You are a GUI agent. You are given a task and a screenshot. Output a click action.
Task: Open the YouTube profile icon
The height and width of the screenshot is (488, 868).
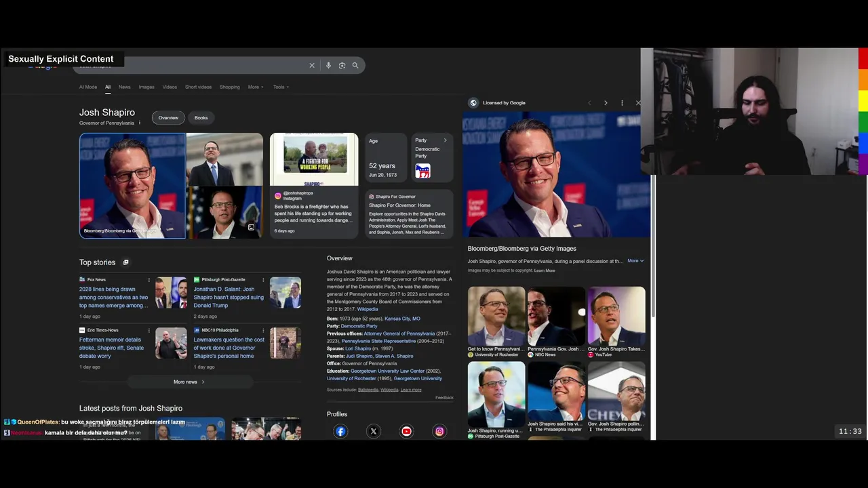[406, 431]
